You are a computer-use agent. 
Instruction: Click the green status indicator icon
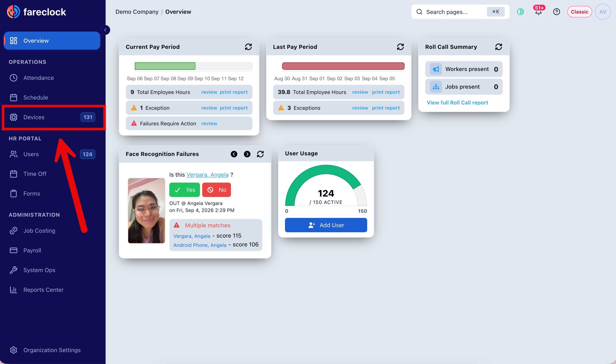click(x=520, y=12)
